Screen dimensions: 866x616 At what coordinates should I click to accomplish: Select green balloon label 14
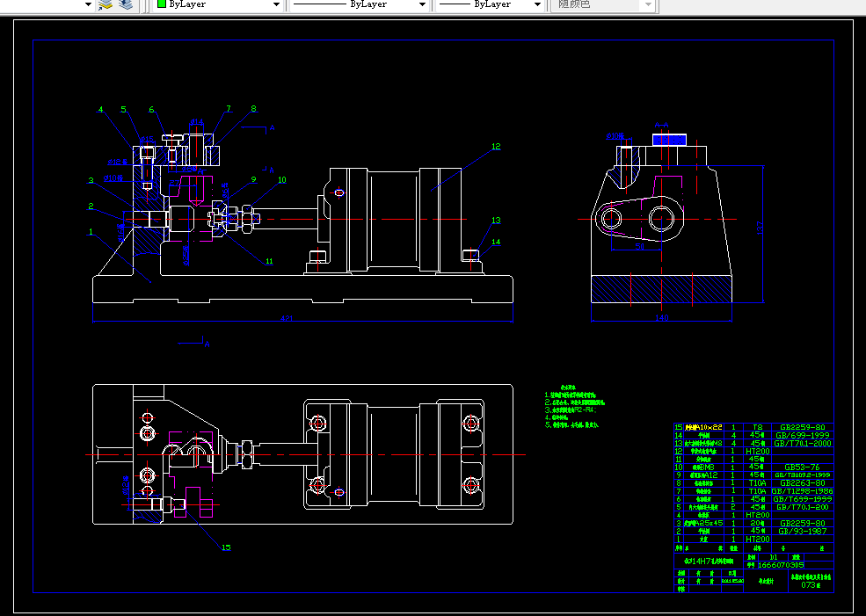click(496, 242)
